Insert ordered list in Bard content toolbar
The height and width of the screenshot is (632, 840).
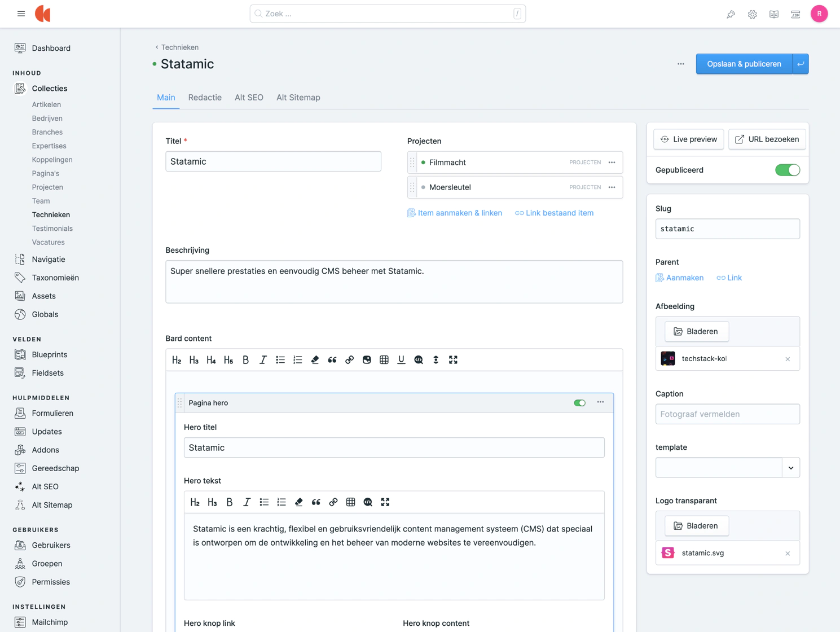[298, 360]
